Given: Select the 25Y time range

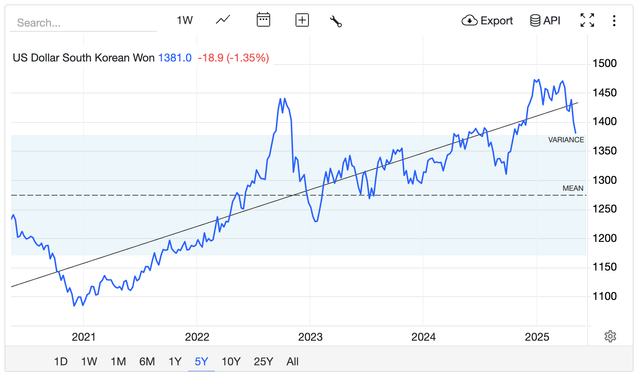Looking at the screenshot, I should click(263, 362).
